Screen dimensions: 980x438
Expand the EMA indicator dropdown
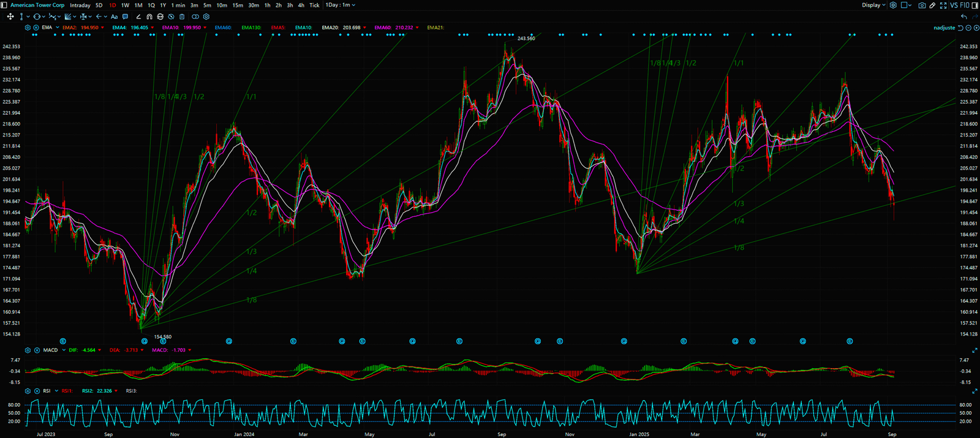pyautogui.click(x=57, y=28)
